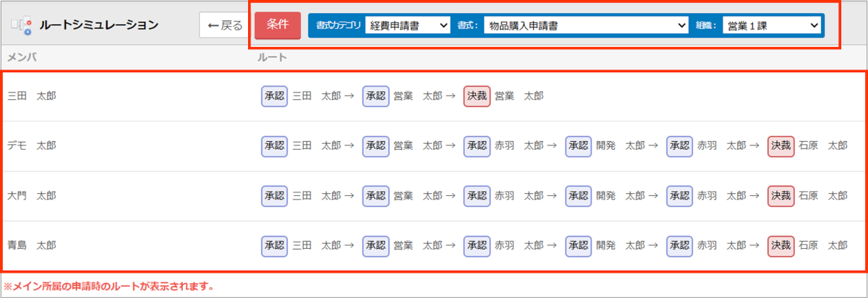868x298 pixels.
Task: Select 承認 badge before 開発 太郎 in 青島 row
Action: point(578,245)
